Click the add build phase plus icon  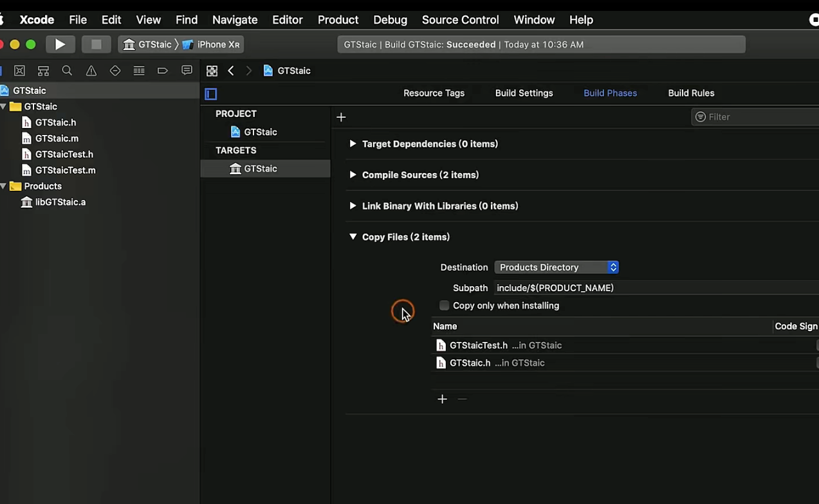[341, 117]
